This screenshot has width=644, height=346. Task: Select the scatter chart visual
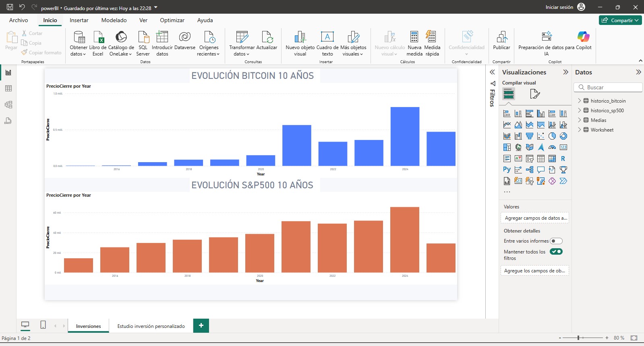(541, 136)
